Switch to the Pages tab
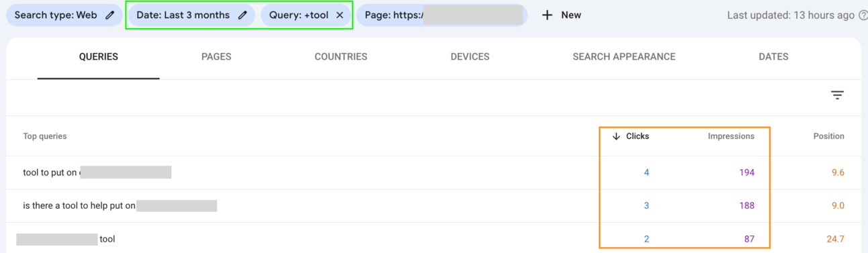Screen dimensions: 868x253 tap(216, 57)
